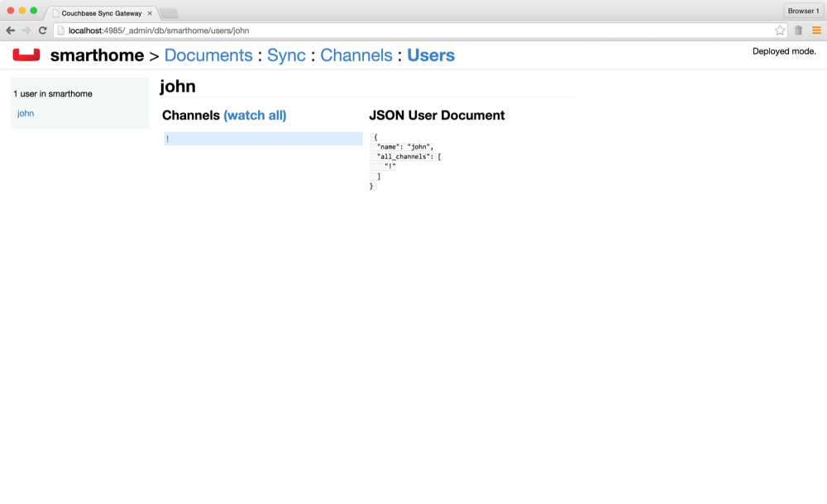Click the Browser 1 profile button
The width and height of the screenshot is (827, 504).
pyautogui.click(x=802, y=11)
